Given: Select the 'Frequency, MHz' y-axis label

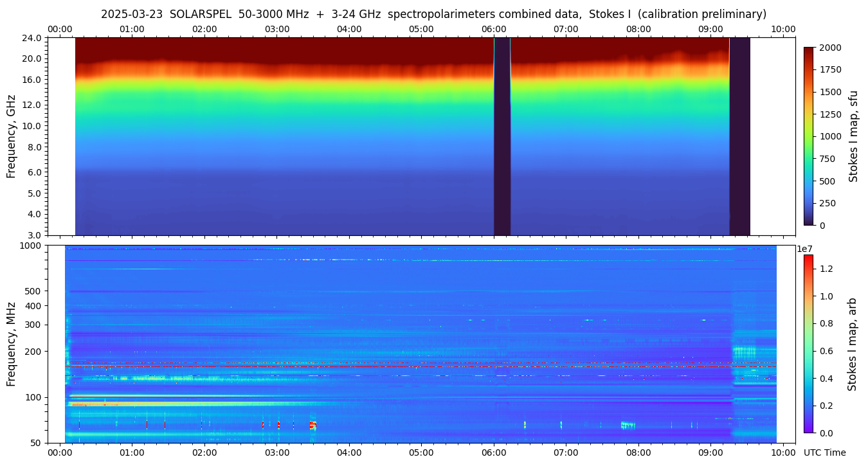Looking at the screenshot, I should (11, 344).
